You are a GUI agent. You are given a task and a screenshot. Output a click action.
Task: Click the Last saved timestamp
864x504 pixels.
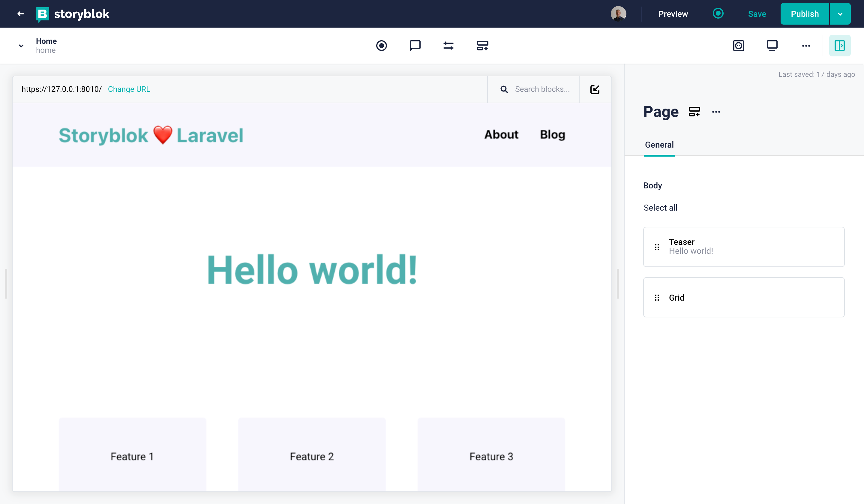(x=816, y=74)
